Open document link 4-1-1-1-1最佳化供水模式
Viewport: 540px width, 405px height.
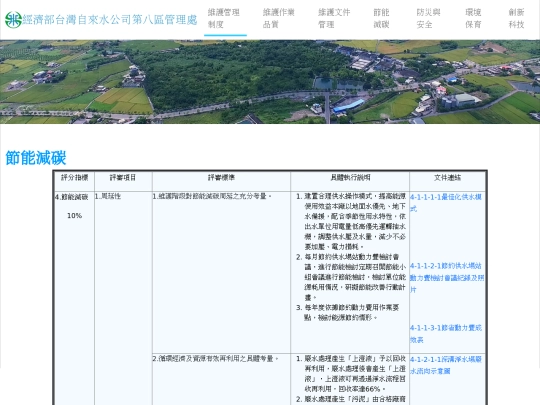point(446,202)
